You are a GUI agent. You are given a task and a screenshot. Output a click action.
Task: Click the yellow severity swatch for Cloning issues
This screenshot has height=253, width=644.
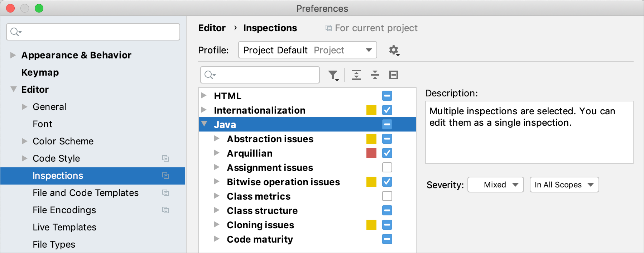(x=371, y=225)
